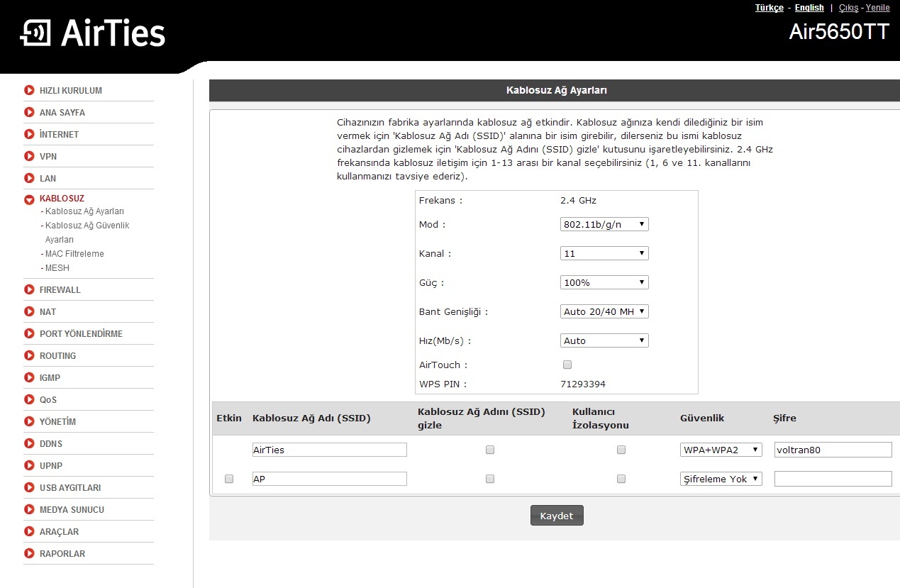Enable the AirTouch checkbox
The height and width of the screenshot is (588, 900).
[x=567, y=365]
